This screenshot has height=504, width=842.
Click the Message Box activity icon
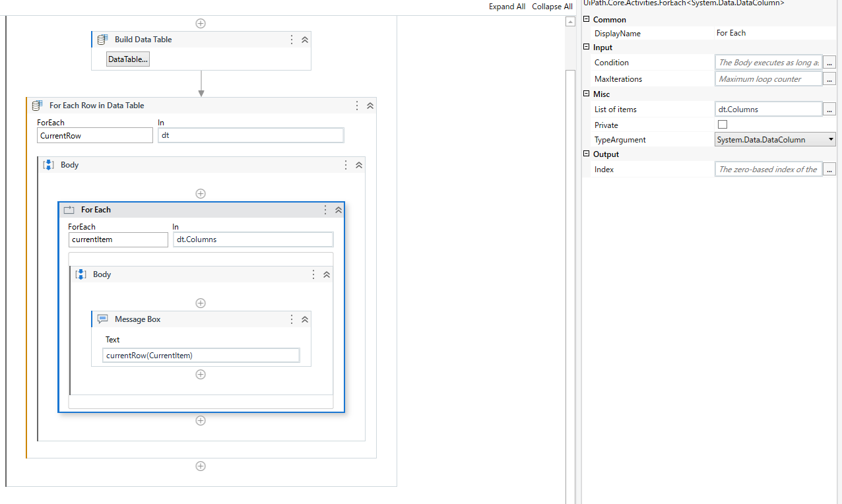(x=102, y=319)
